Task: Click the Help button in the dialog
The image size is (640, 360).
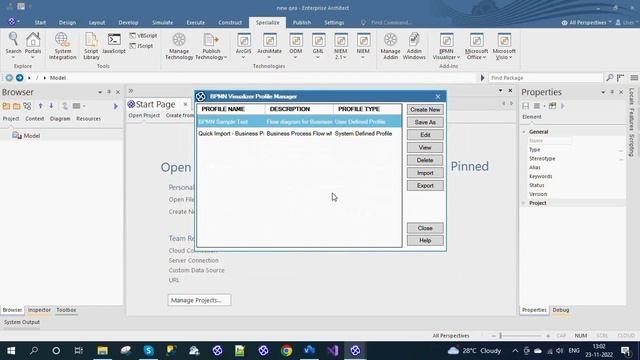Action: tap(425, 240)
